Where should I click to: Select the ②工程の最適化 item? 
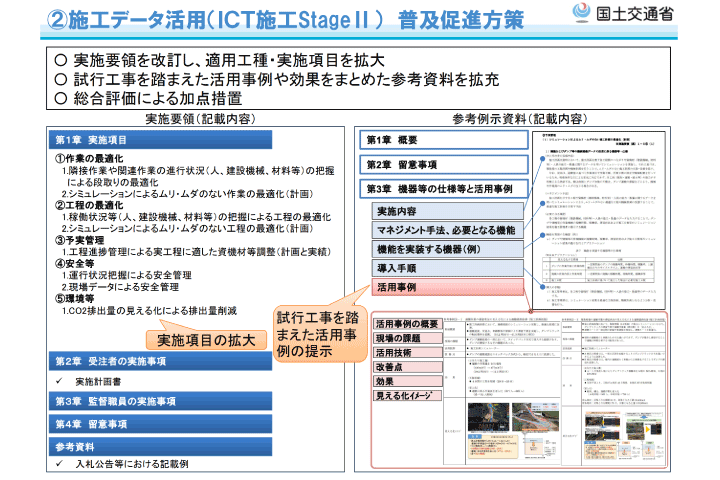pos(89,205)
